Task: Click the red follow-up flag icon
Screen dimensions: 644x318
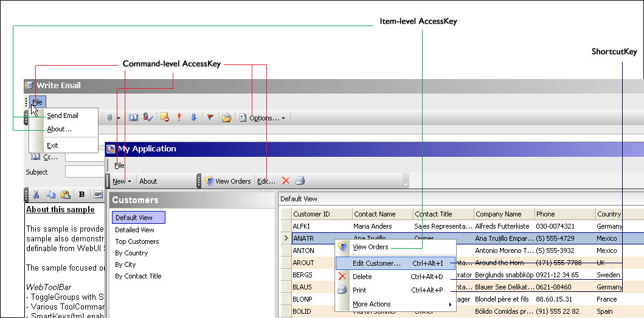Action: (x=210, y=117)
